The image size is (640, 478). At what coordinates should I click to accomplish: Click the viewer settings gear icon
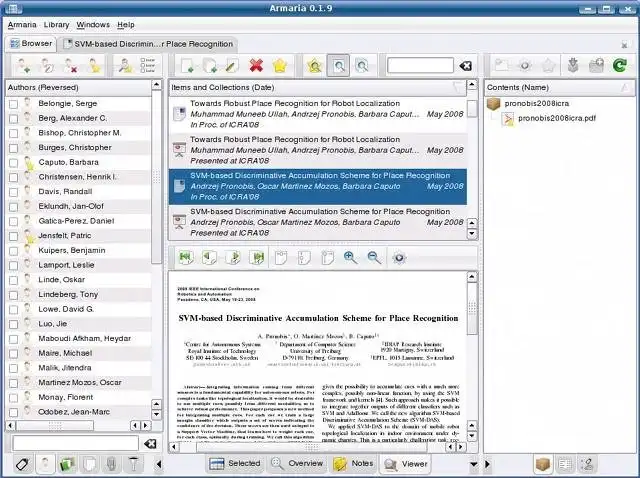click(399, 258)
